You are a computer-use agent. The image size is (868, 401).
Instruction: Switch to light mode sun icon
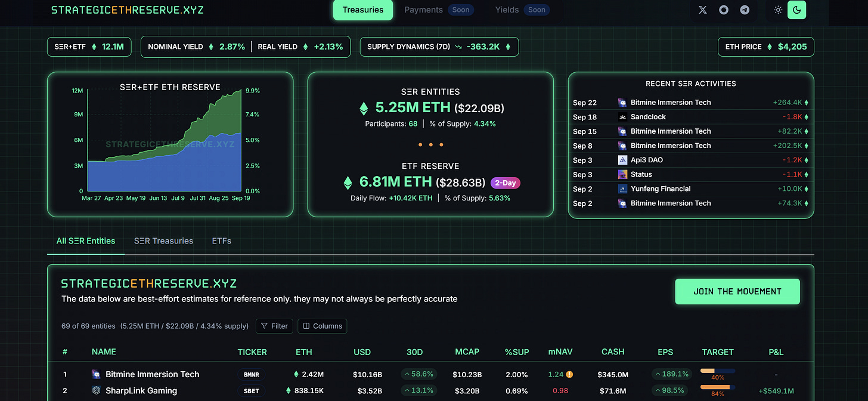click(778, 10)
